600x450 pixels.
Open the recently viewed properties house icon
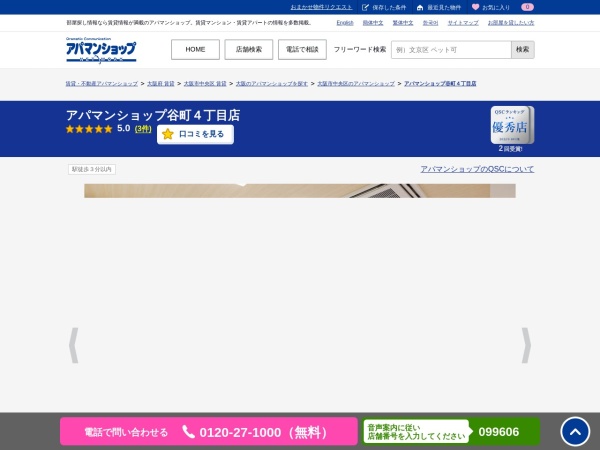[x=420, y=7]
